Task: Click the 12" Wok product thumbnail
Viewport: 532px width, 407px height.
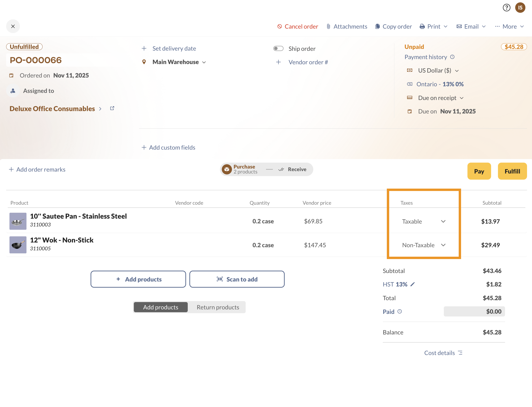Action: 18,245
